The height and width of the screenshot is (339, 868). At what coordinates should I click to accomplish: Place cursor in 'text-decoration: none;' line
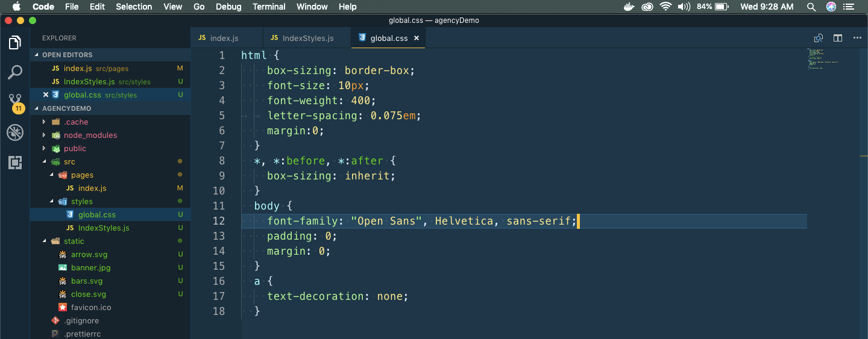(x=338, y=296)
